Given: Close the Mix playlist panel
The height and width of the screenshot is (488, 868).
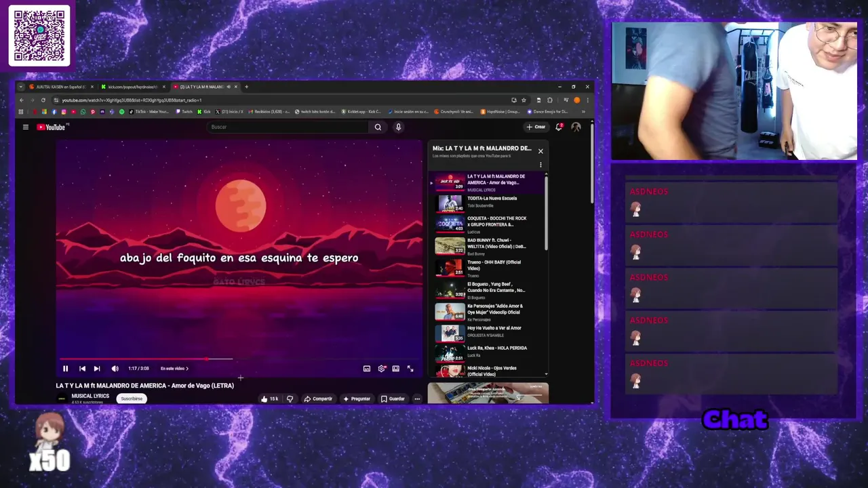Looking at the screenshot, I should 540,151.
